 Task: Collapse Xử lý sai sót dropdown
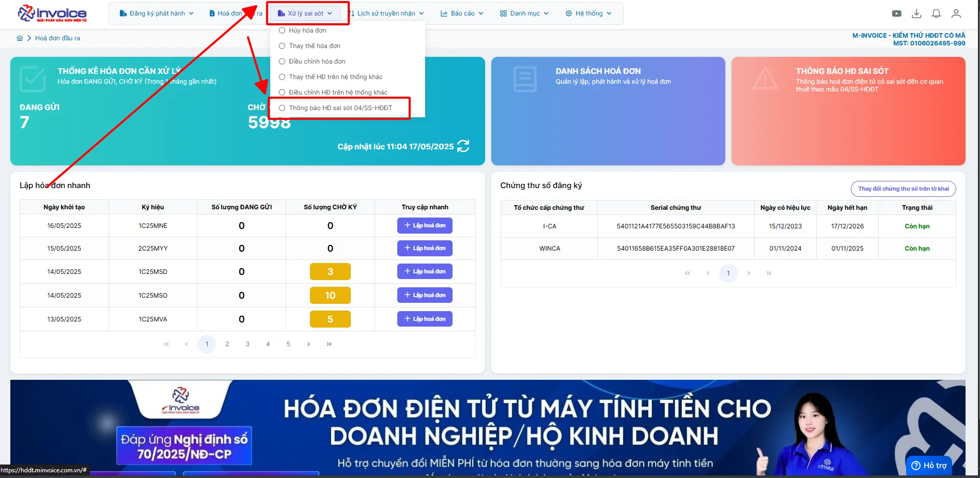[x=305, y=13]
